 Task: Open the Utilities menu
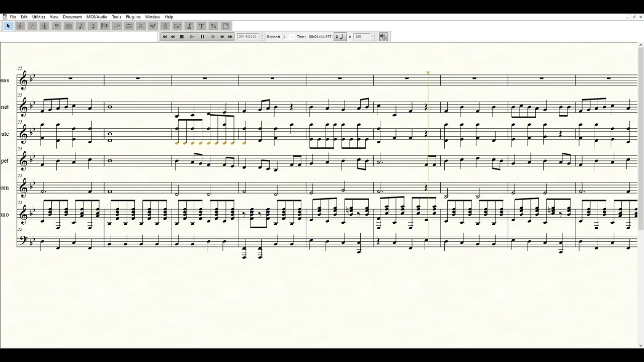pyautogui.click(x=39, y=17)
